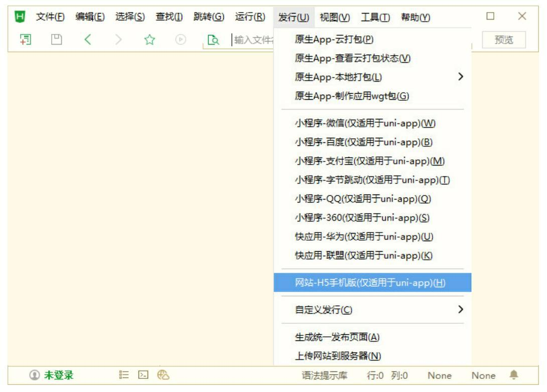The width and height of the screenshot is (547, 392).
Task: Click the save file toolbar icon
Action: point(57,40)
